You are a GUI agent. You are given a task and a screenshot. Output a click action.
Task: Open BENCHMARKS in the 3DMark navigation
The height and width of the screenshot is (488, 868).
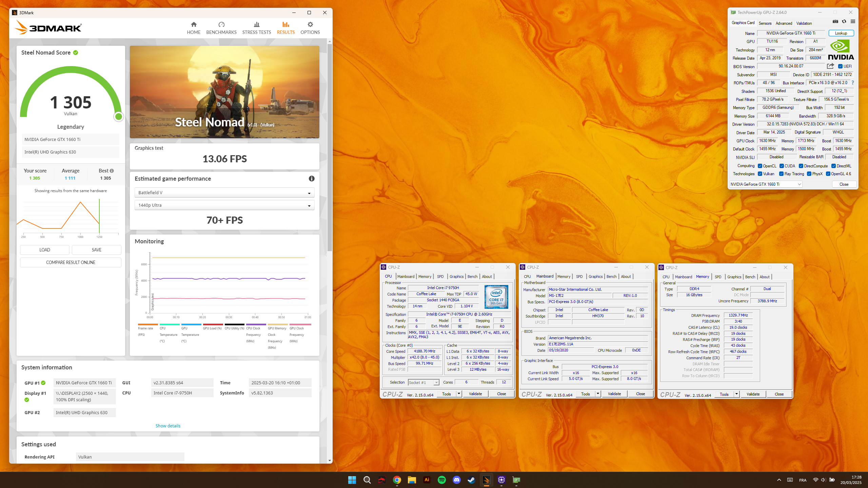tap(221, 28)
